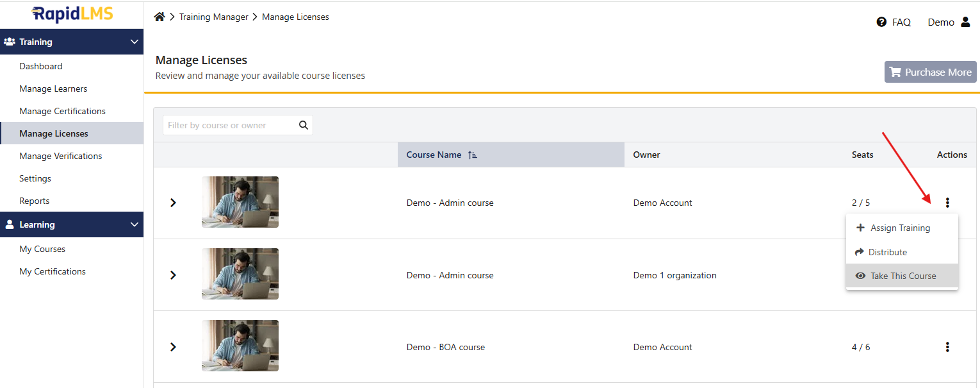Click the Seats column header
This screenshot has height=388, width=980.
click(862, 155)
